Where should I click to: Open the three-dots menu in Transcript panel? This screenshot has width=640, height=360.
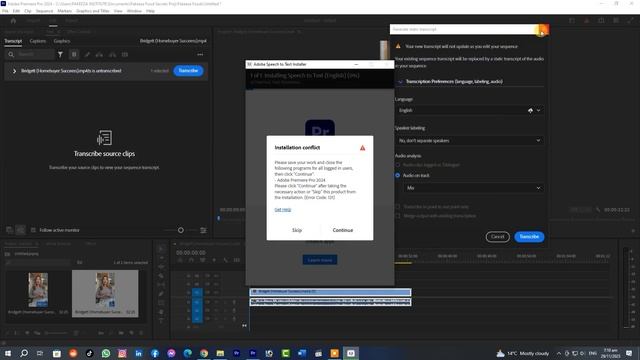coord(200,54)
